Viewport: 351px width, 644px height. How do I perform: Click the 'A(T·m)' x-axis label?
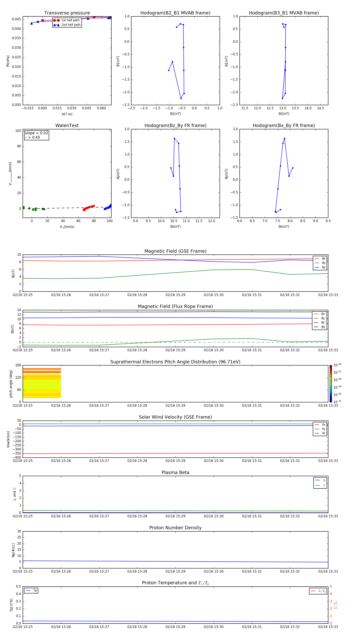click(67, 114)
